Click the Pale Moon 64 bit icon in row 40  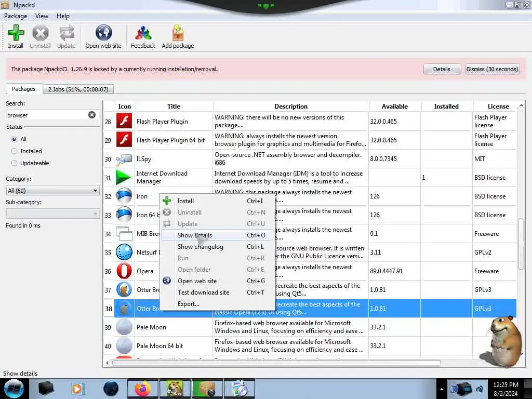point(124,345)
